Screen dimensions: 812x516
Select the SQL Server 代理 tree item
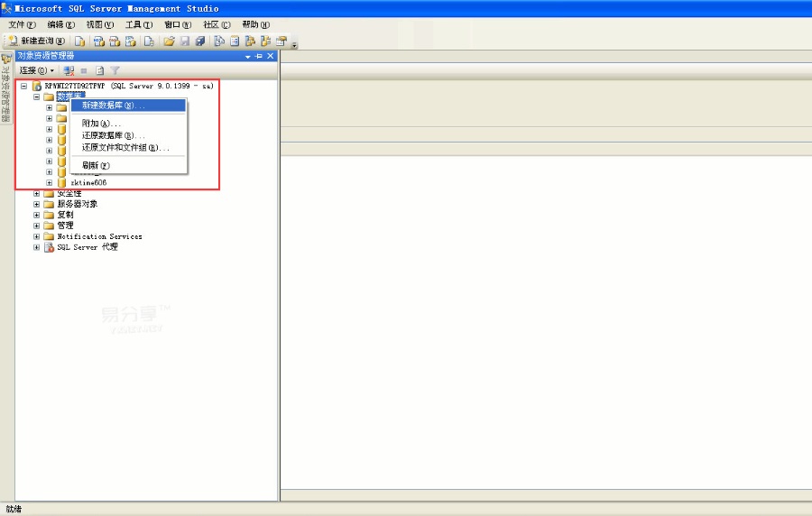(87, 247)
